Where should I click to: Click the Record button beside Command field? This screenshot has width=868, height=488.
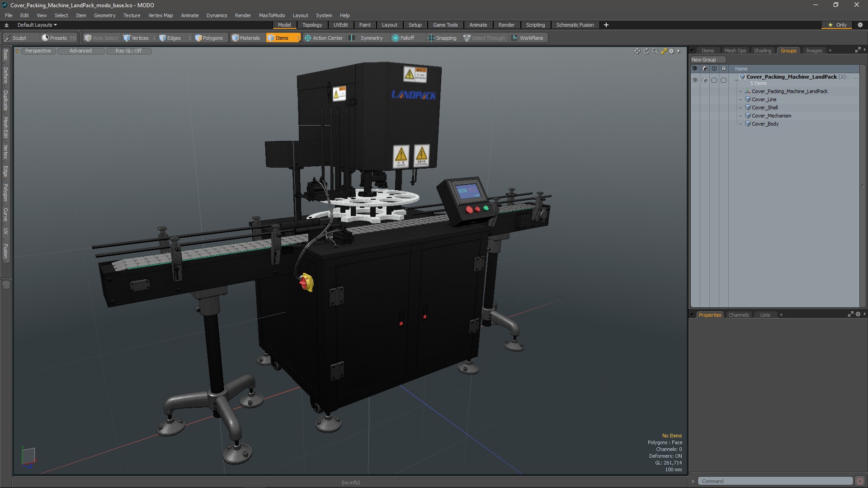pyautogui.click(x=860, y=481)
